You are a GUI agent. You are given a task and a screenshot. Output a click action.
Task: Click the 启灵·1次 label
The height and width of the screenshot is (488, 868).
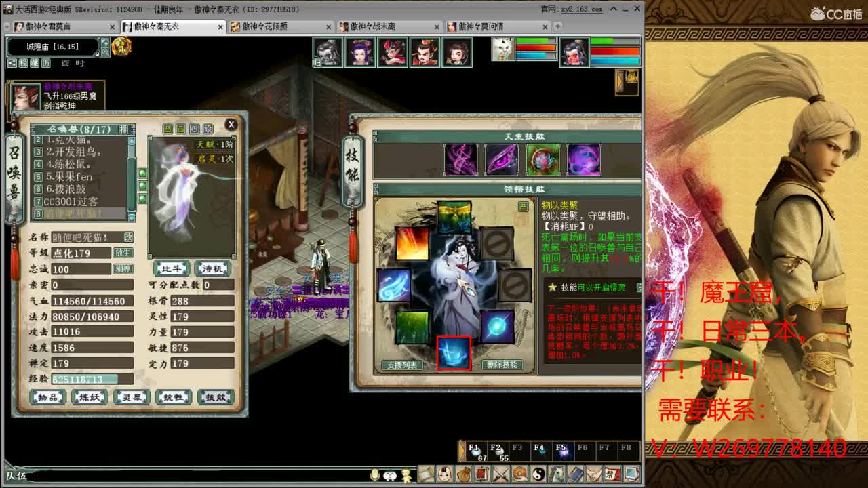pyautogui.click(x=215, y=159)
